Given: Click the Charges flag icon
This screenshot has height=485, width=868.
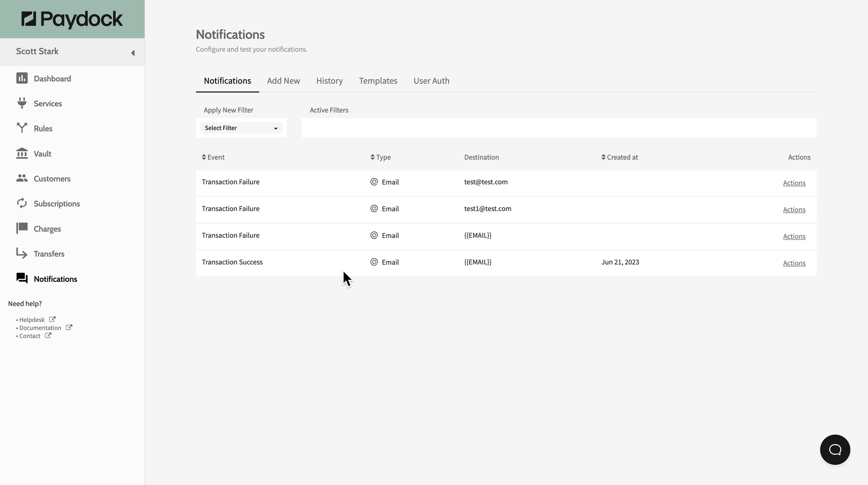Looking at the screenshot, I should click(x=22, y=228).
